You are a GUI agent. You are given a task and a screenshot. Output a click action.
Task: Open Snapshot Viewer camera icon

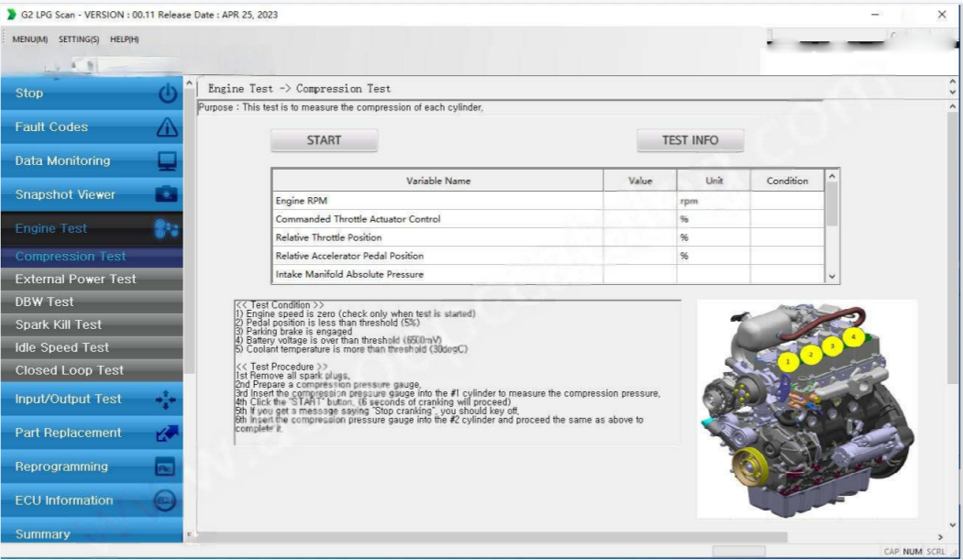167,195
